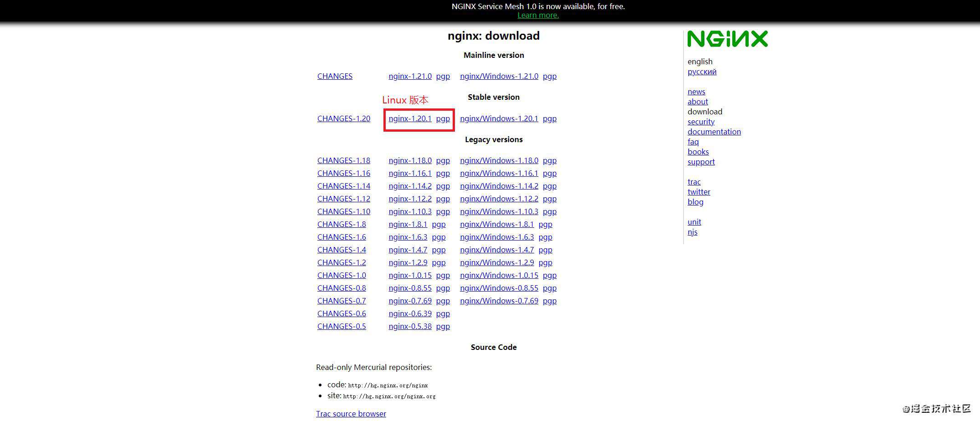Open CHANGES-1.8 link

[342, 224]
